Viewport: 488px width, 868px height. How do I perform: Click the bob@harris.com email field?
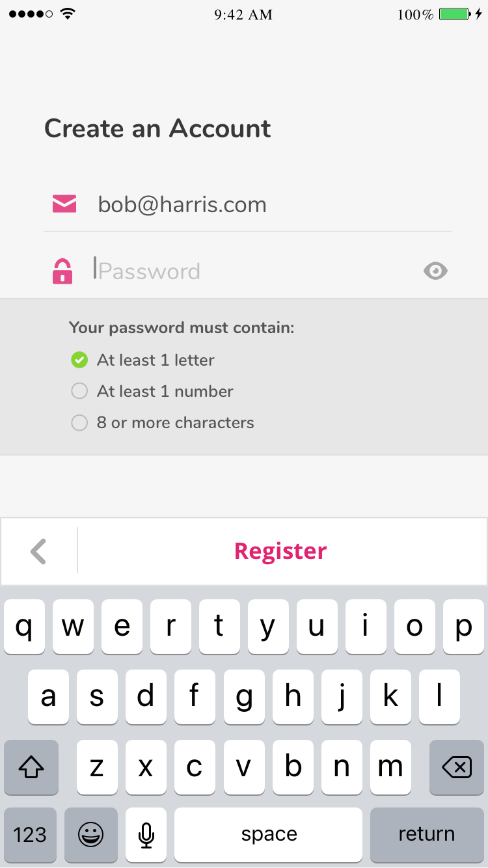(x=260, y=204)
